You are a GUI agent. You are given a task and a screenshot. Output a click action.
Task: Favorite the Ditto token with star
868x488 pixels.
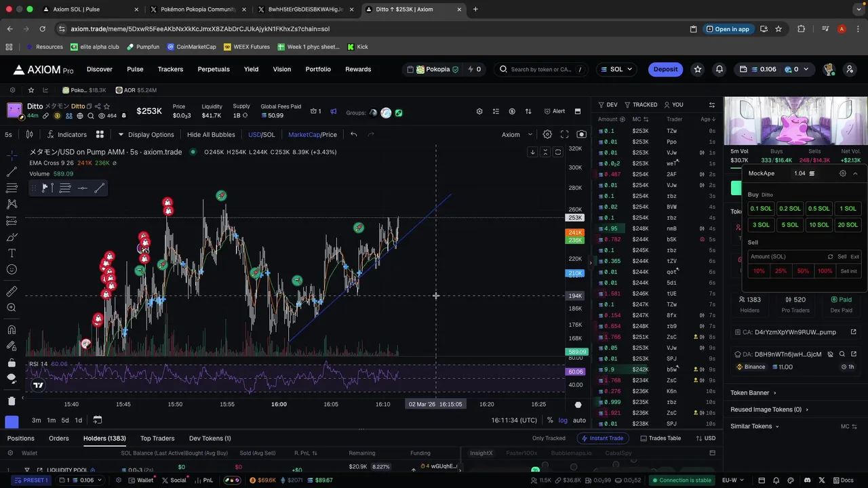pos(107,106)
